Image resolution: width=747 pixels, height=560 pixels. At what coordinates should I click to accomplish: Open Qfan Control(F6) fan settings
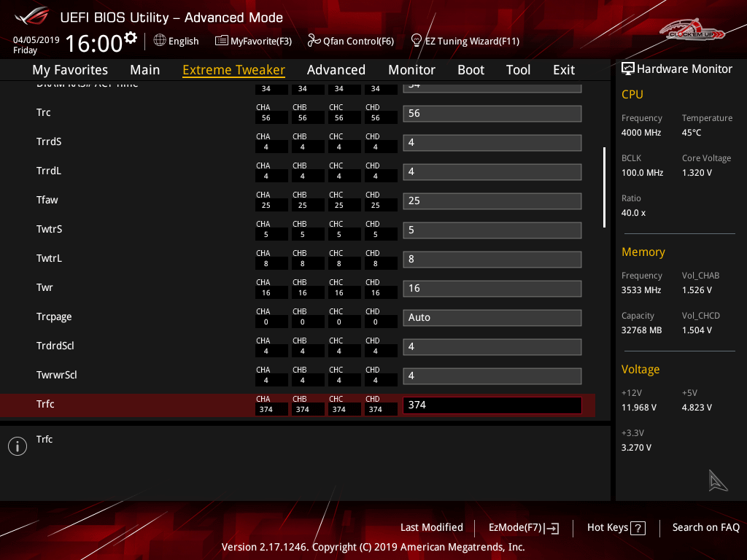coord(350,41)
